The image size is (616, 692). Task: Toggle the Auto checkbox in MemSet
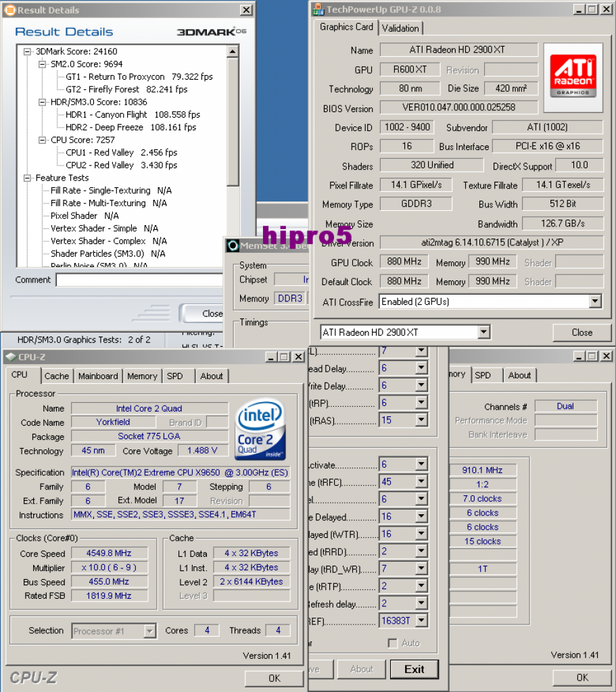393,643
